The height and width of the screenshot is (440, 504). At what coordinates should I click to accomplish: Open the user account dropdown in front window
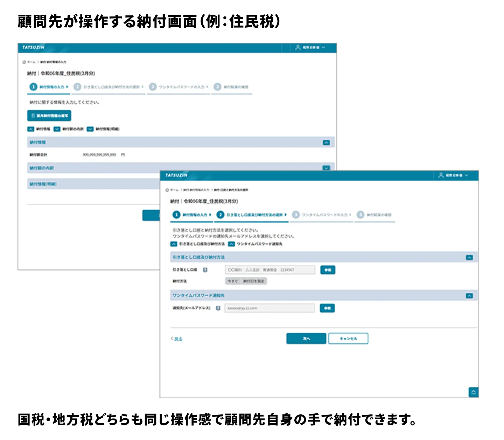(x=453, y=175)
